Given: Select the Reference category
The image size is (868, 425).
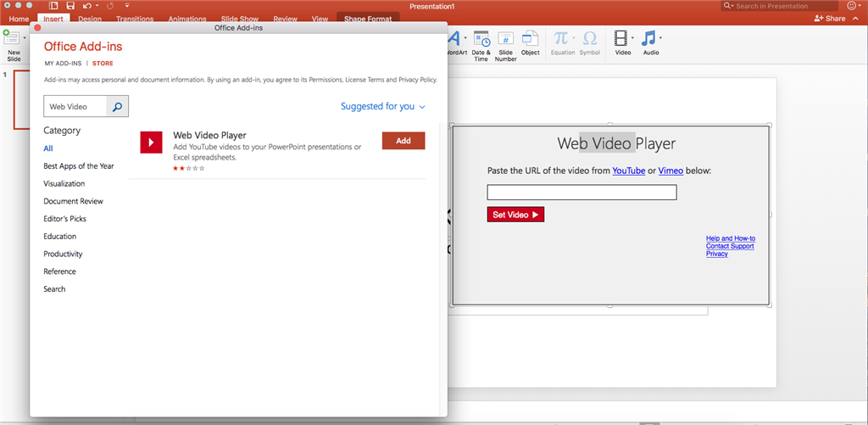Looking at the screenshot, I should (60, 271).
